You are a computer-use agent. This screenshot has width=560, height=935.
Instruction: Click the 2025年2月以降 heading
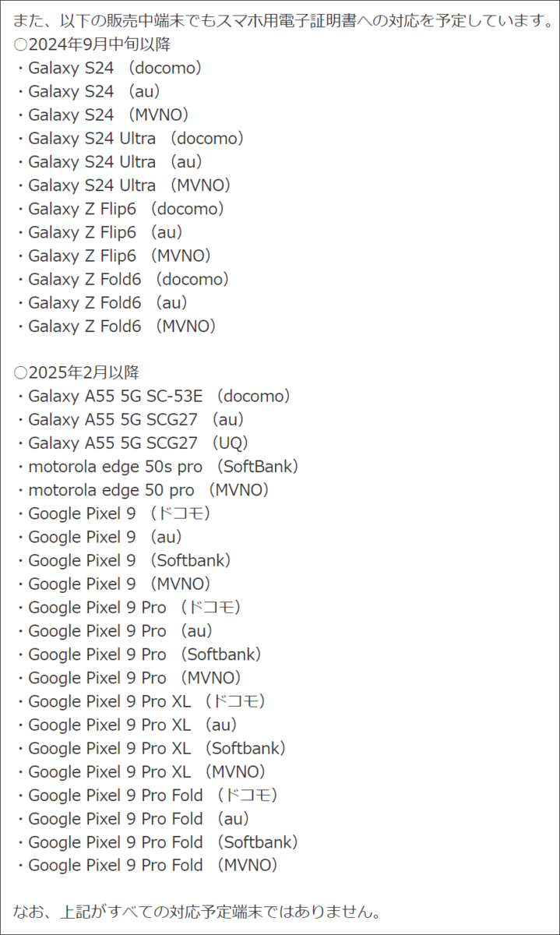[x=77, y=372]
